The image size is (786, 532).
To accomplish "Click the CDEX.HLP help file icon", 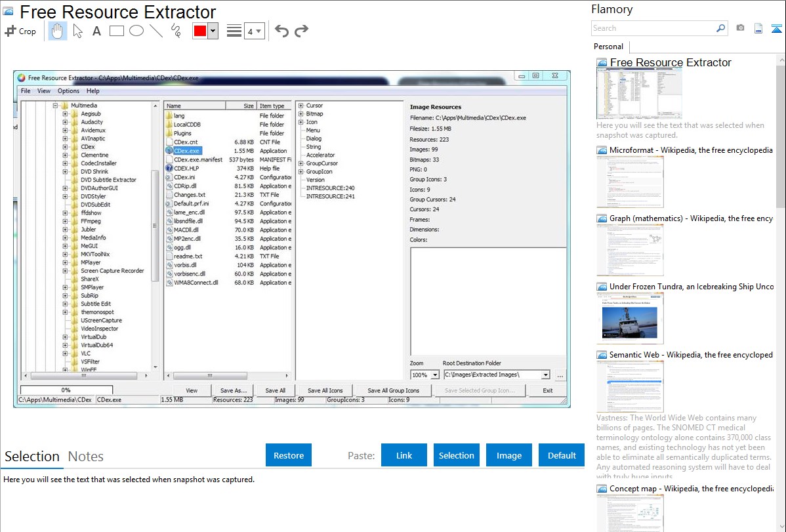I will [169, 169].
